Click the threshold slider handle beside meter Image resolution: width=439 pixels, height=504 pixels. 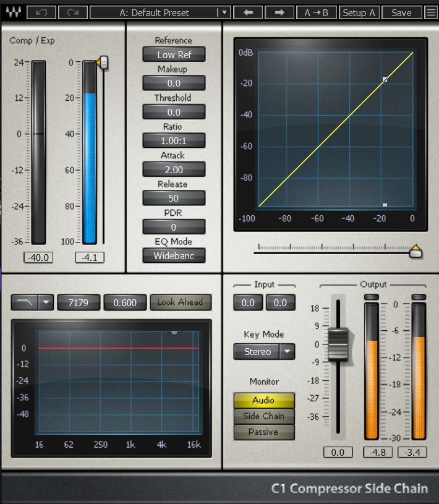click(103, 62)
